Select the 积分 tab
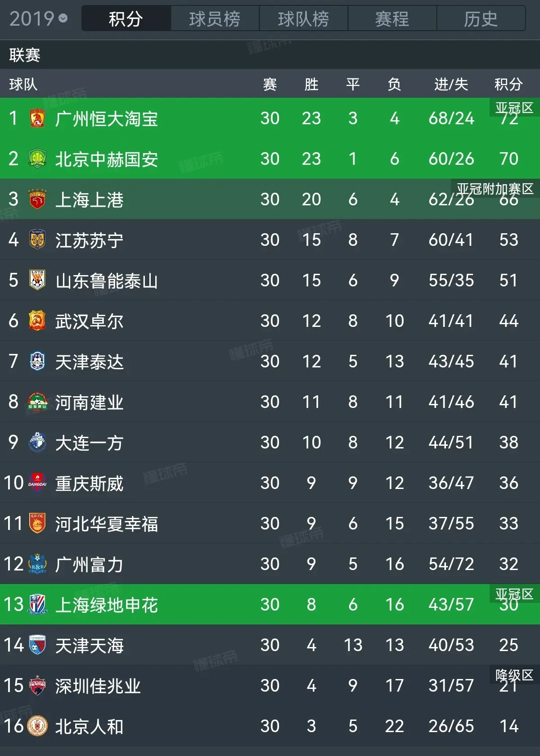 pyautogui.click(x=126, y=18)
